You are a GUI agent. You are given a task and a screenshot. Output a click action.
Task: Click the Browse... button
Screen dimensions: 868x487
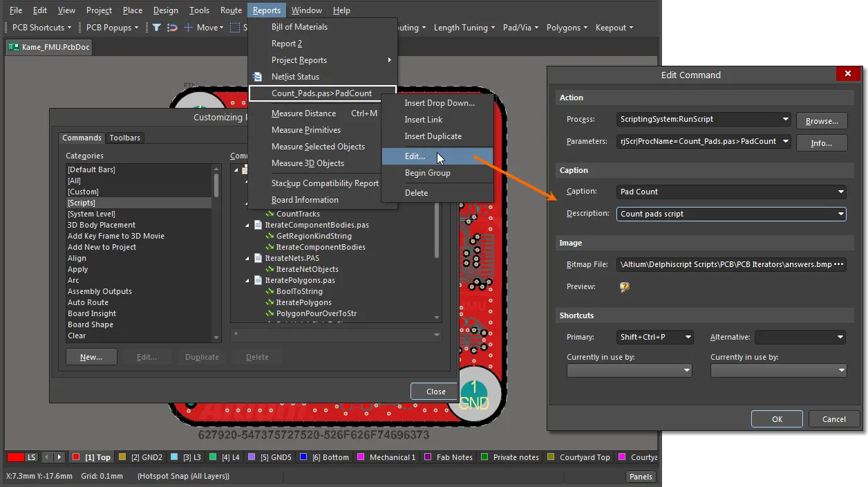[822, 121]
